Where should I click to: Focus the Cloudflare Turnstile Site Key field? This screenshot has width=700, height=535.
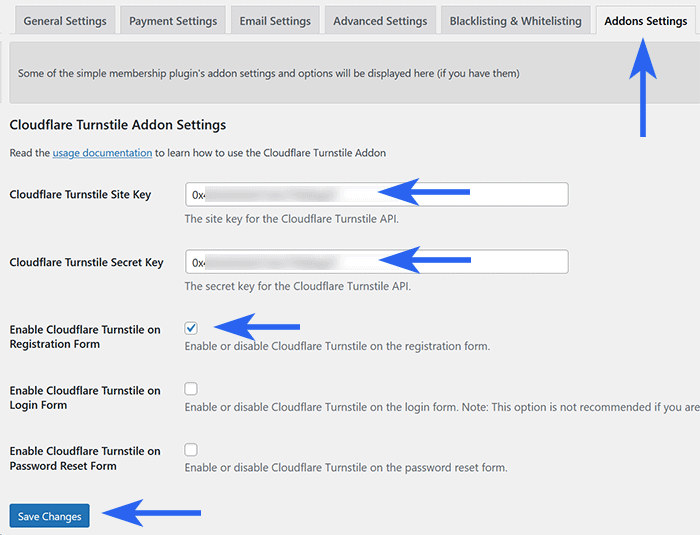pyautogui.click(x=376, y=195)
